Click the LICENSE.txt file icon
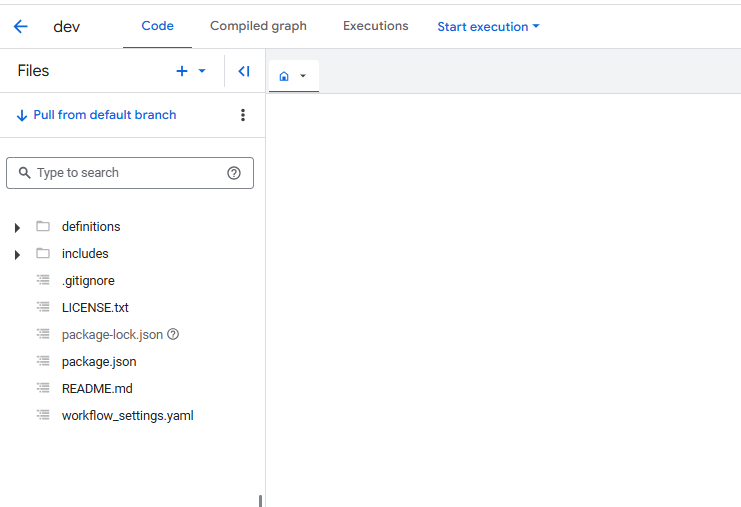The height and width of the screenshot is (507, 741). click(43, 307)
